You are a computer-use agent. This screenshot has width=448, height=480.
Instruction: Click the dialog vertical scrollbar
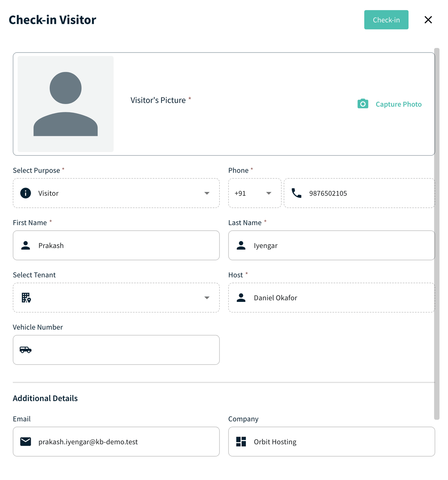tap(437, 234)
